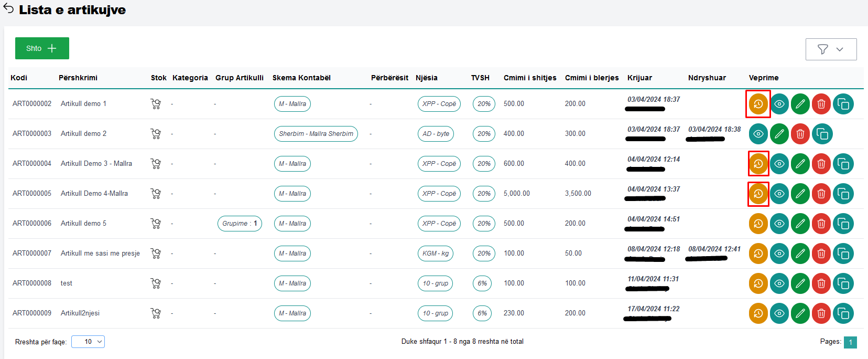Click the Grupime : 1 tag
This screenshot has width=868, height=359.
coord(240,224)
